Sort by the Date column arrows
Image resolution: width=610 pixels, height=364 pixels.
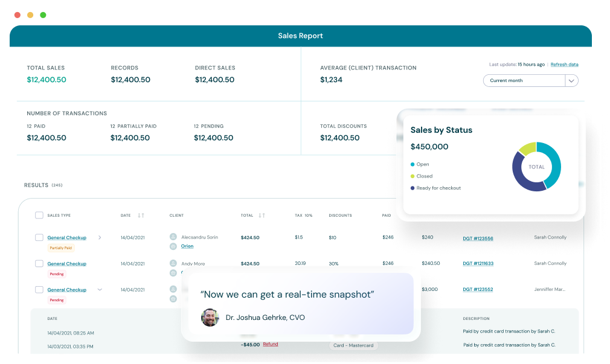[x=140, y=215]
